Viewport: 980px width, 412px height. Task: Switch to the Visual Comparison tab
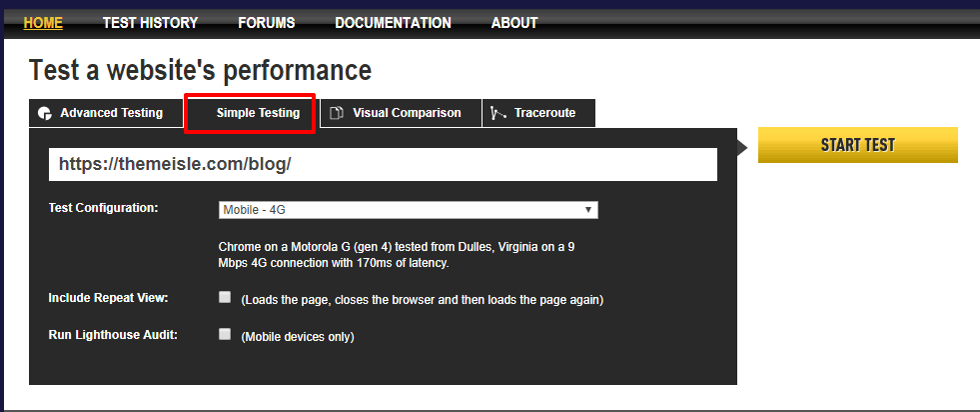401,113
